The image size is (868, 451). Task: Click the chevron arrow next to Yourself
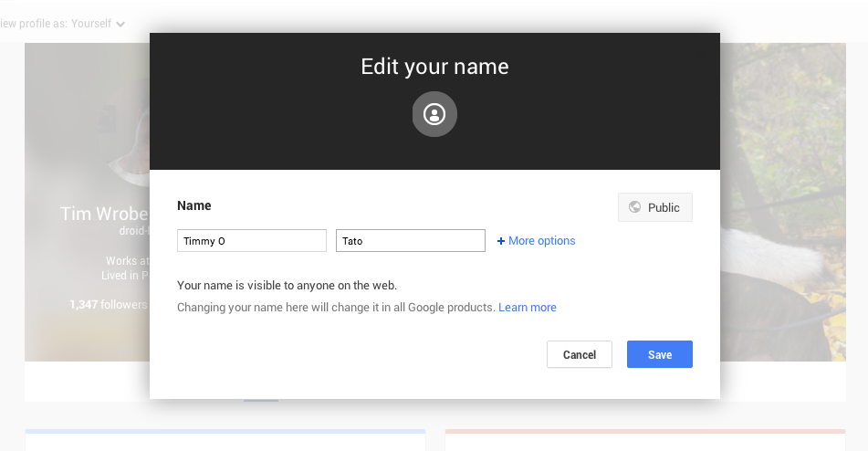pos(120,24)
